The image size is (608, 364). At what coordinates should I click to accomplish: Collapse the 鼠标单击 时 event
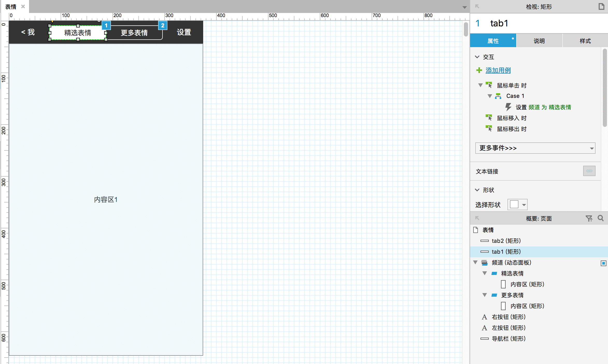480,85
